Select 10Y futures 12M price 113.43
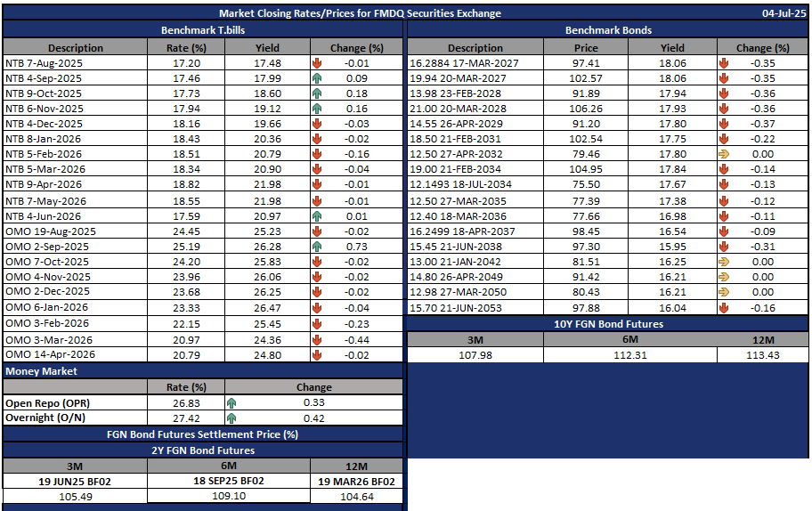The image size is (812, 511). pos(763,355)
